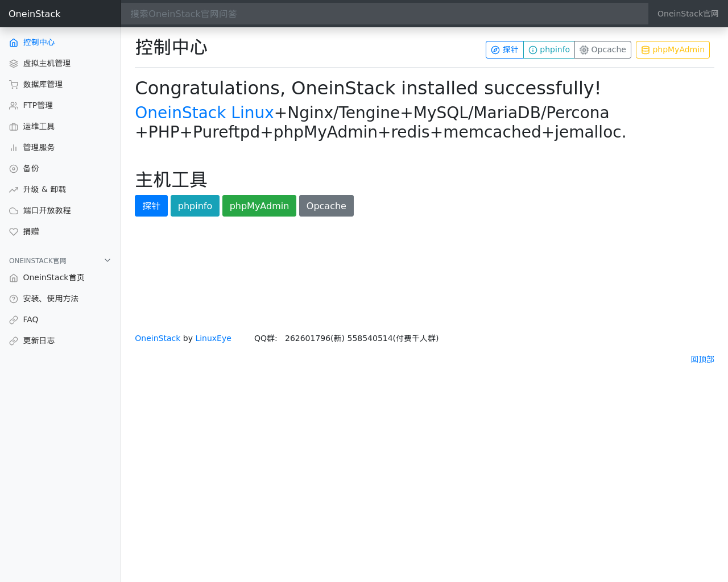Select FTP管理 in the sidebar

60,105
